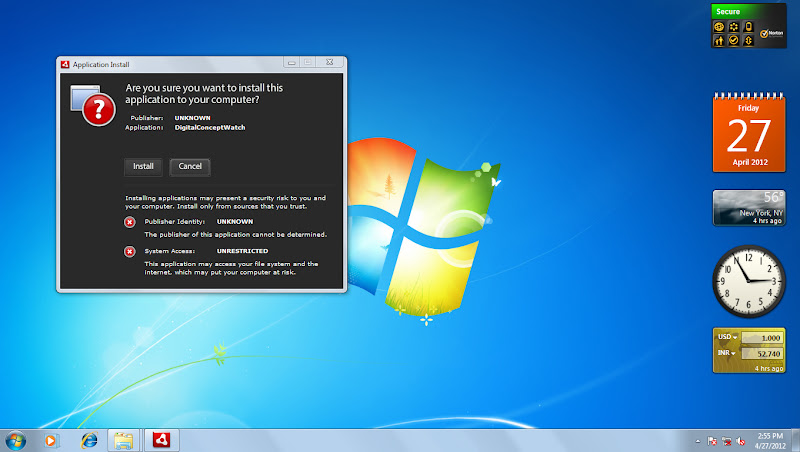Viewport: 800px width, 452px height.
Task: Click the Install button
Action: pos(143,166)
